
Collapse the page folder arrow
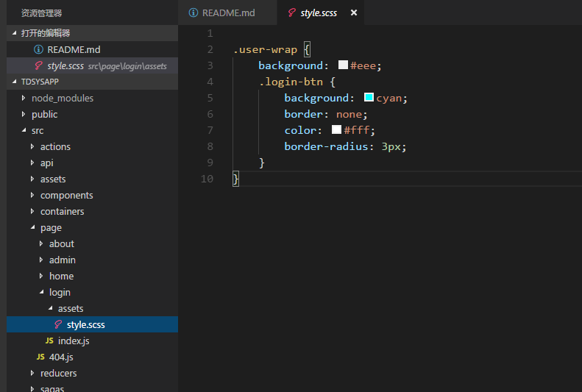click(x=33, y=227)
